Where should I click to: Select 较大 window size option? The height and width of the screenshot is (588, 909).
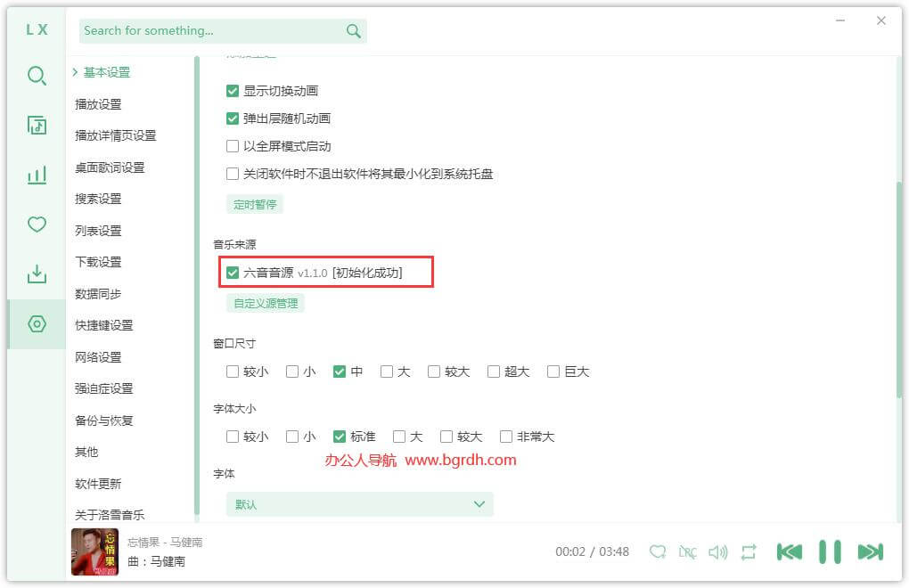(434, 372)
